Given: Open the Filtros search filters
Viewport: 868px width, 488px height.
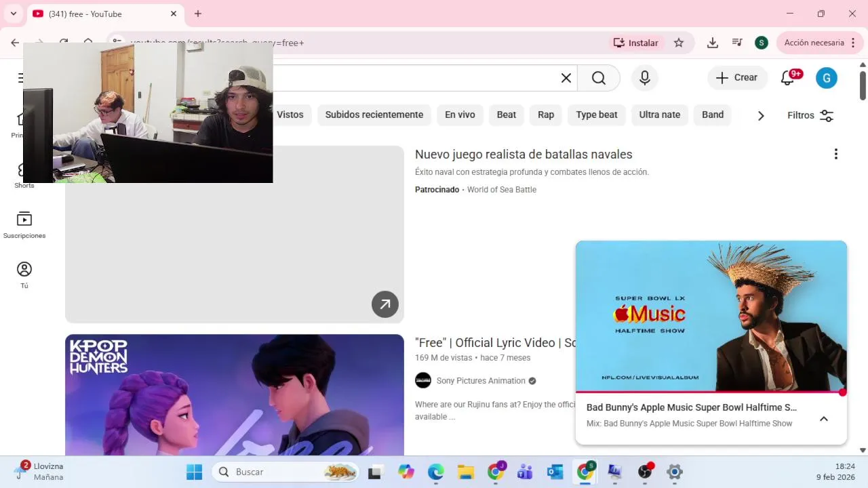Looking at the screenshot, I should point(810,115).
